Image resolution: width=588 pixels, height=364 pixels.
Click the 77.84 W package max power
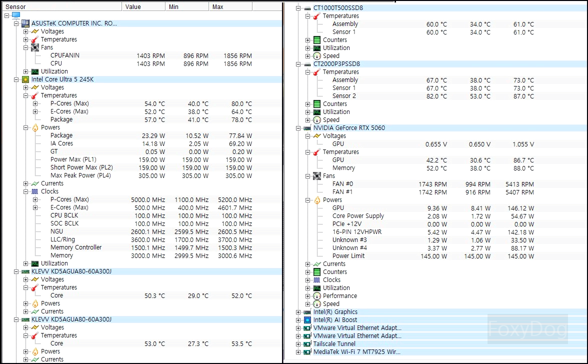(x=240, y=135)
